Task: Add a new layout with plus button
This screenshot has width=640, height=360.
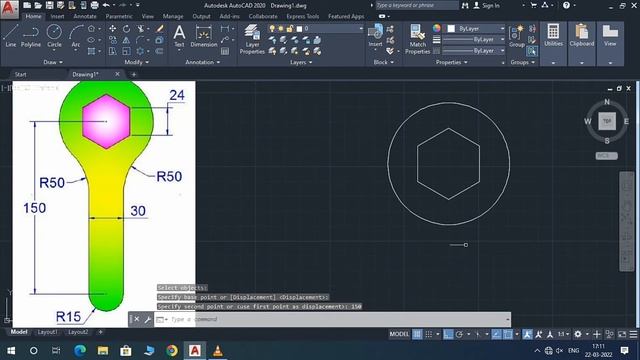Action: click(100, 332)
